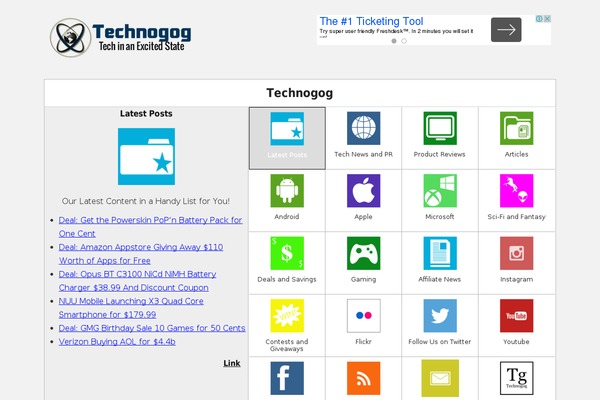Click the 'Tech in an Excited State' tagline
The image size is (600, 400).
142,46
